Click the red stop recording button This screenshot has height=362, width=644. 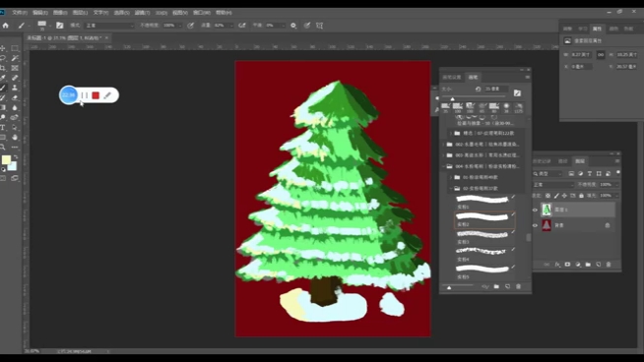coord(96,95)
